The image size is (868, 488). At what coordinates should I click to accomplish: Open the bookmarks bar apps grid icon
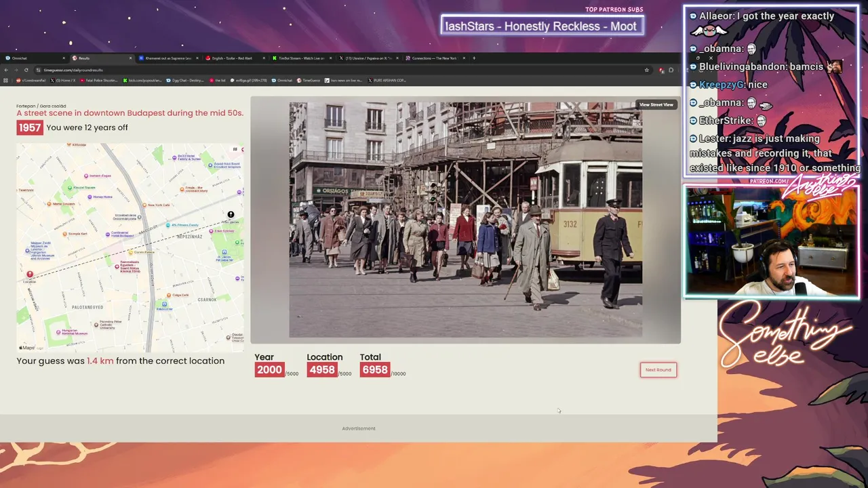pos(6,80)
